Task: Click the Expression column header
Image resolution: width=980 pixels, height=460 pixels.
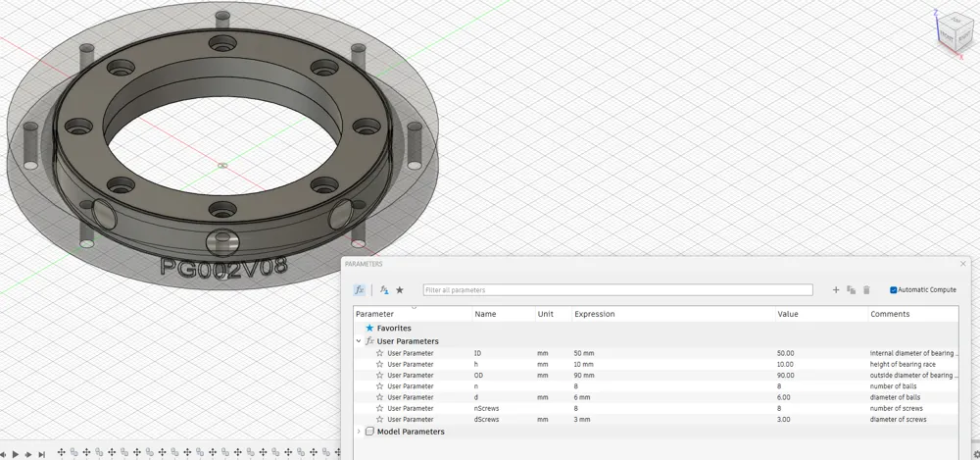Action: click(x=673, y=314)
